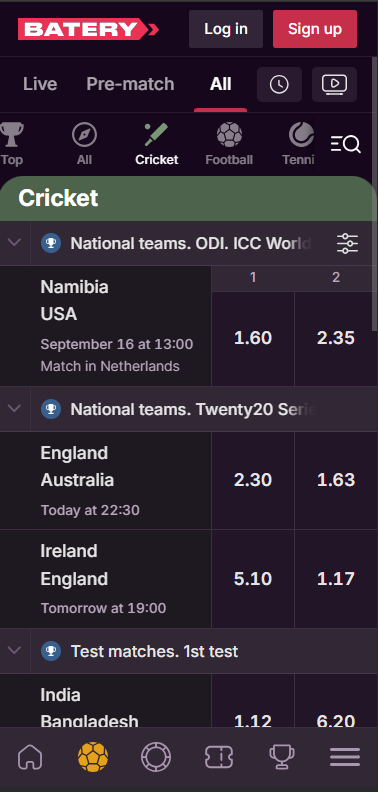378x792 pixels.
Task: Select the Football sport icon
Action: (229, 144)
